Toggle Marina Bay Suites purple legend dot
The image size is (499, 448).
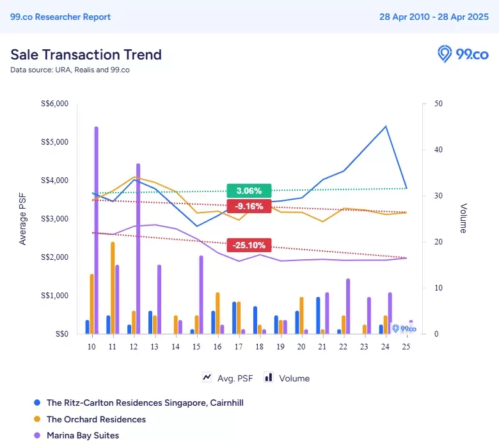point(37,435)
